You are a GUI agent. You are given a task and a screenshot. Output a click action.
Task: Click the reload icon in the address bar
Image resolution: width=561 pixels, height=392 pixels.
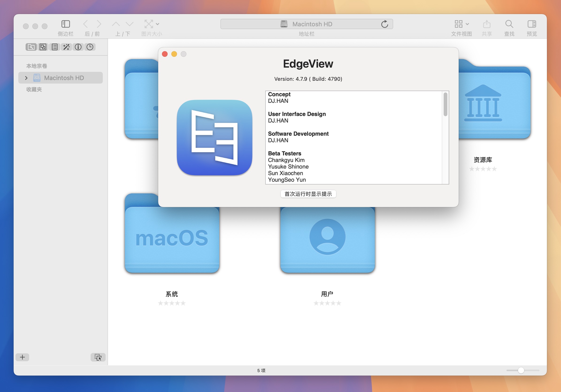click(384, 24)
